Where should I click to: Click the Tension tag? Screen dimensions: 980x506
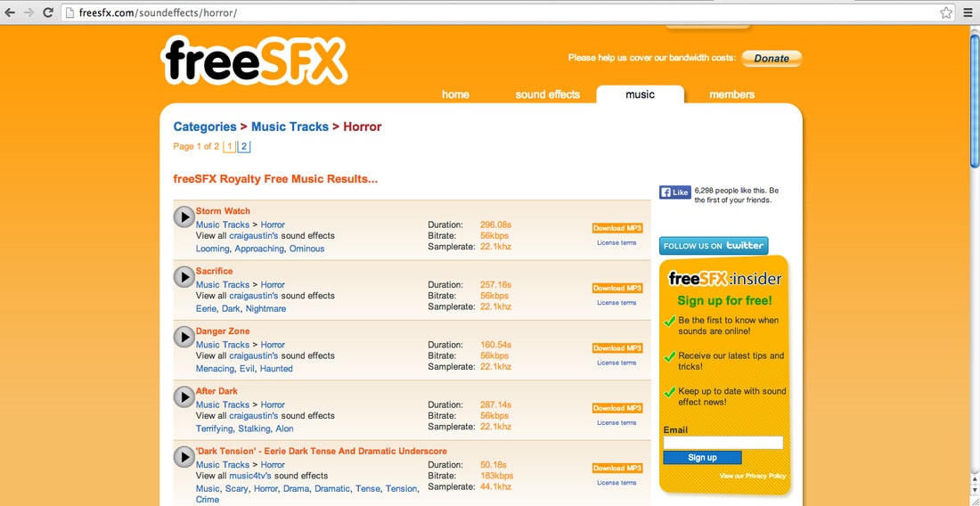(x=401, y=488)
